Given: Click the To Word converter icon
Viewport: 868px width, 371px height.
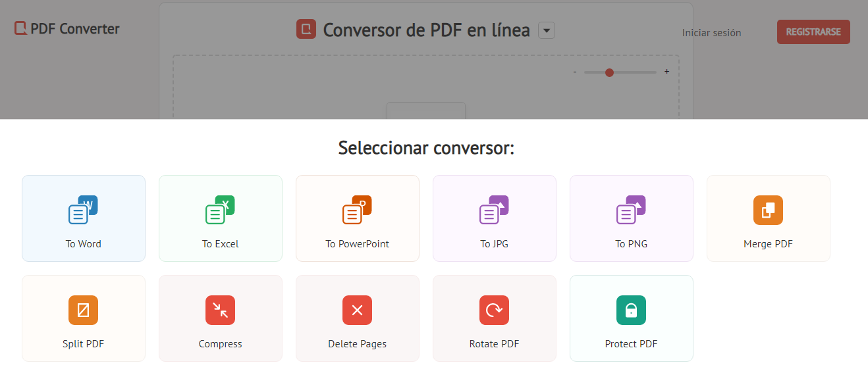Looking at the screenshot, I should (x=83, y=210).
